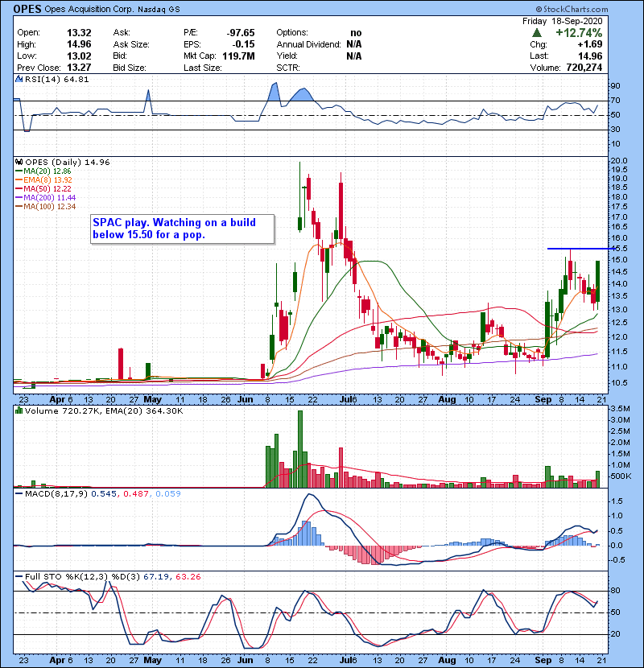Click the RSI indicator icon beside RSI(14)
This screenshot has width=644, height=668.
coord(19,79)
